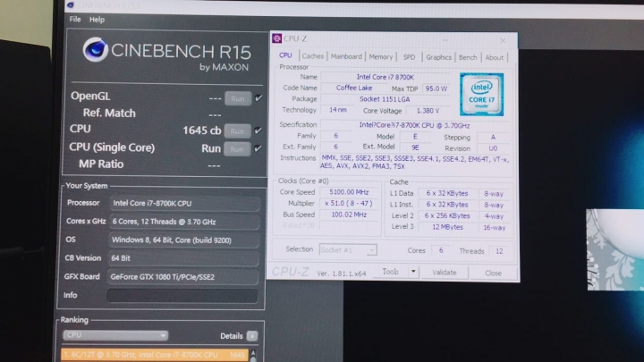Open the Help menu in Cinebench
Screen dimensions: 644x362
pyautogui.click(x=97, y=20)
